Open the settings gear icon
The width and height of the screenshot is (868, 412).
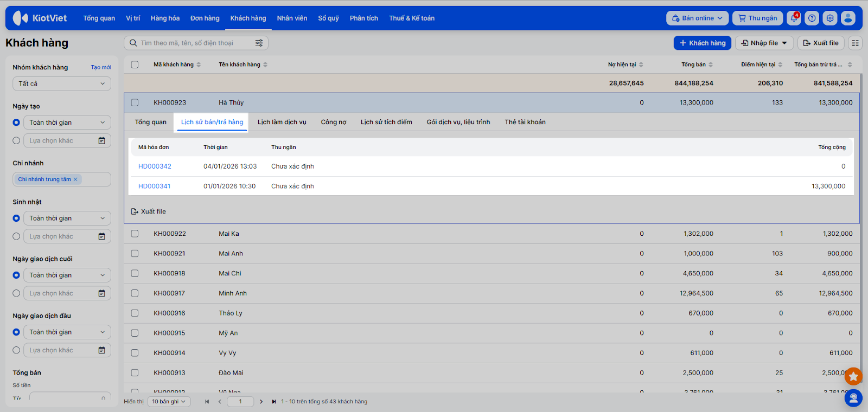pos(830,18)
